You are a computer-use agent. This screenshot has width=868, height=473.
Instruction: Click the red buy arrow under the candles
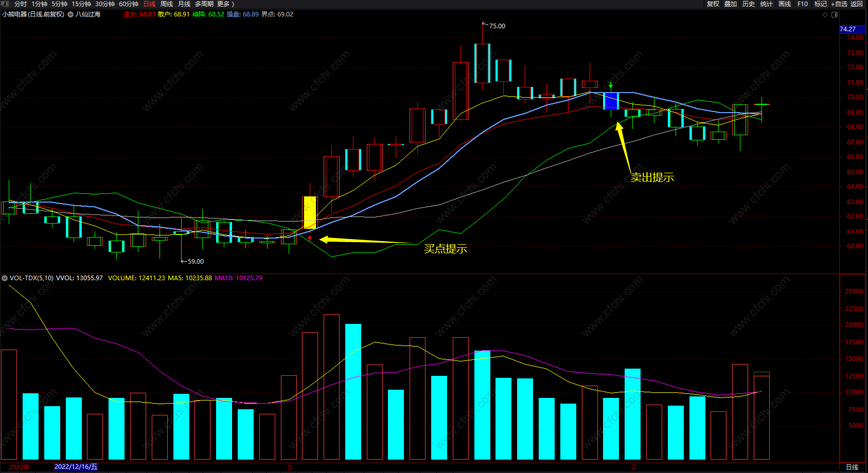click(x=310, y=238)
